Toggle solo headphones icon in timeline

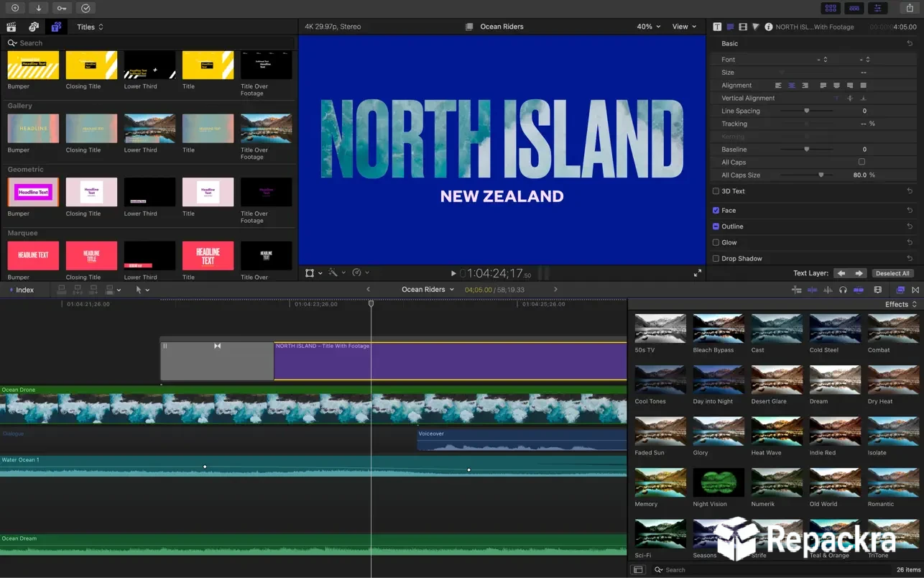843,290
